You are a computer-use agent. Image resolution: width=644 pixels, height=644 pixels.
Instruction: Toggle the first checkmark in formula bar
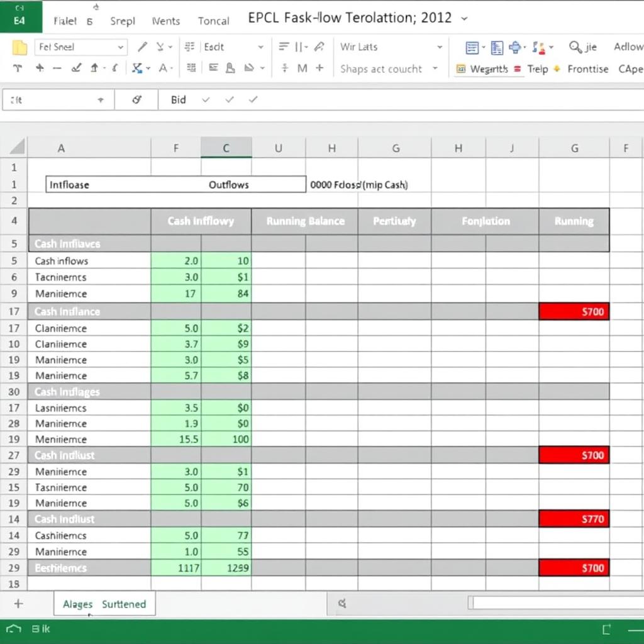point(204,99)
